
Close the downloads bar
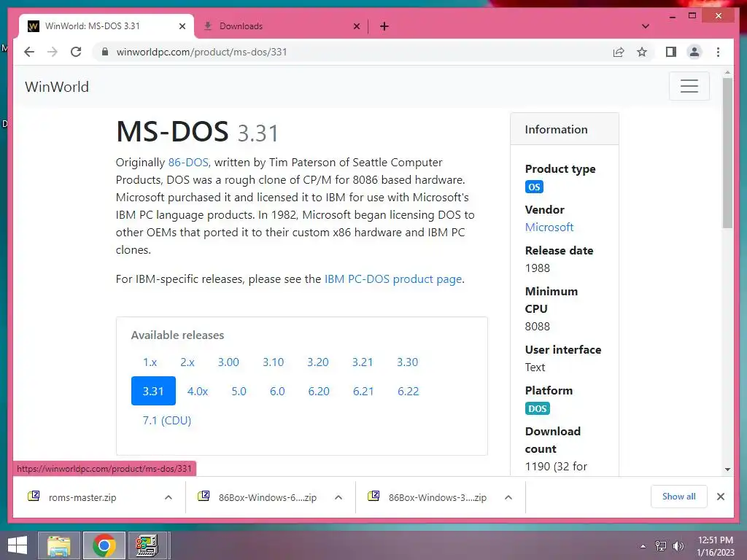point(720,497)
